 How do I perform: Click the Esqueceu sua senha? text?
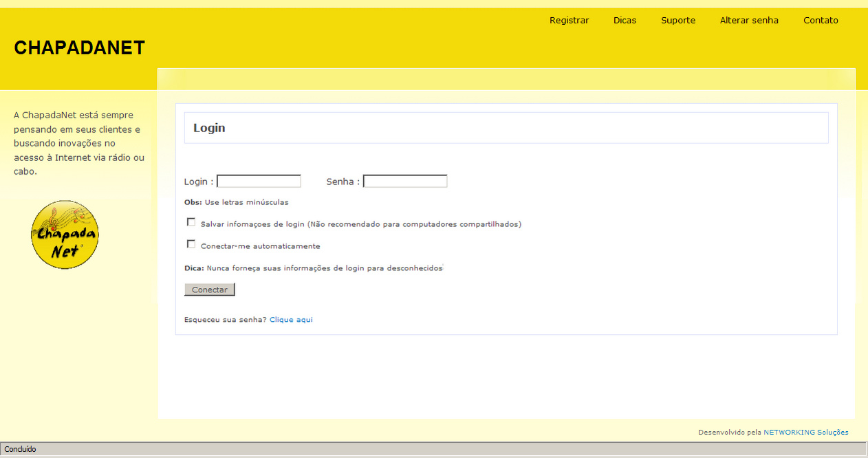pyautogui.click(x=226, y=320)
